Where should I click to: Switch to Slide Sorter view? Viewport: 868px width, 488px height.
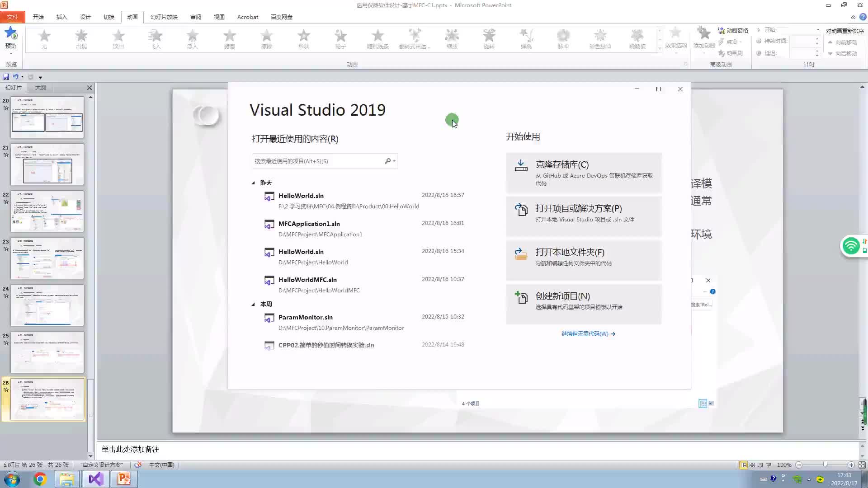point(752,465)
